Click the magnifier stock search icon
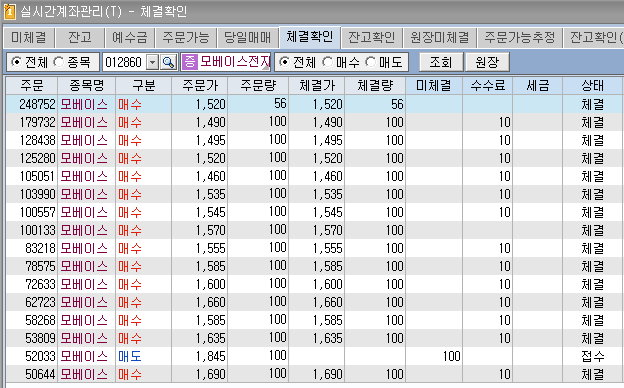624x388 pixels. point(168,62)
